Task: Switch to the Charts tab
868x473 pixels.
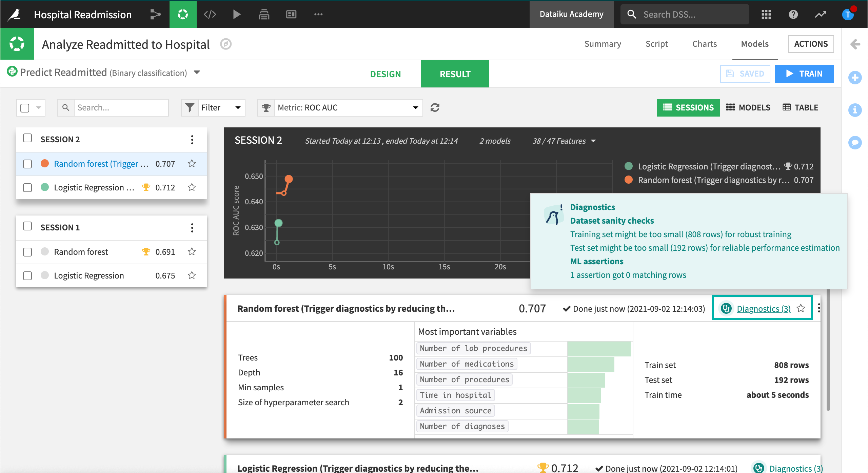Action: (x=704, y=44)
